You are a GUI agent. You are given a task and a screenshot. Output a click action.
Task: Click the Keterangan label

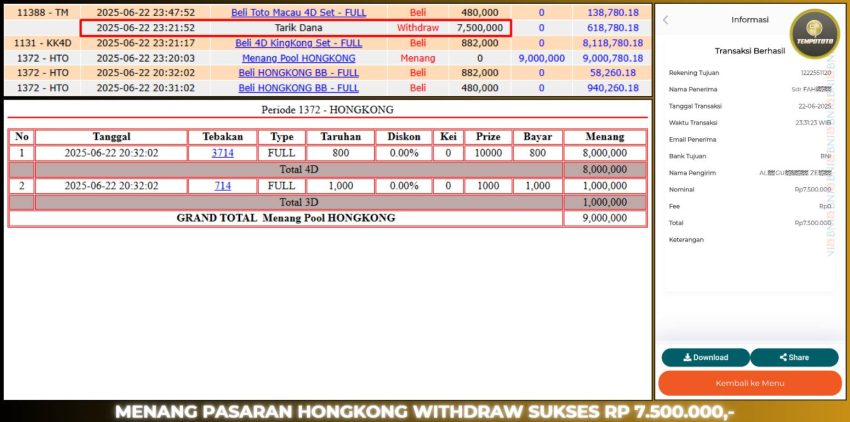pyautogui.click(x=686, y=240)
